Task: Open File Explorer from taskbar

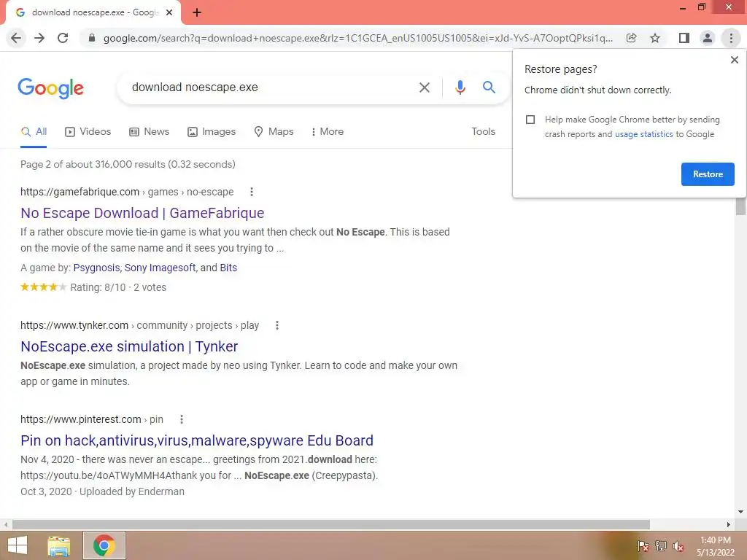Action: [x=58, y=545]
